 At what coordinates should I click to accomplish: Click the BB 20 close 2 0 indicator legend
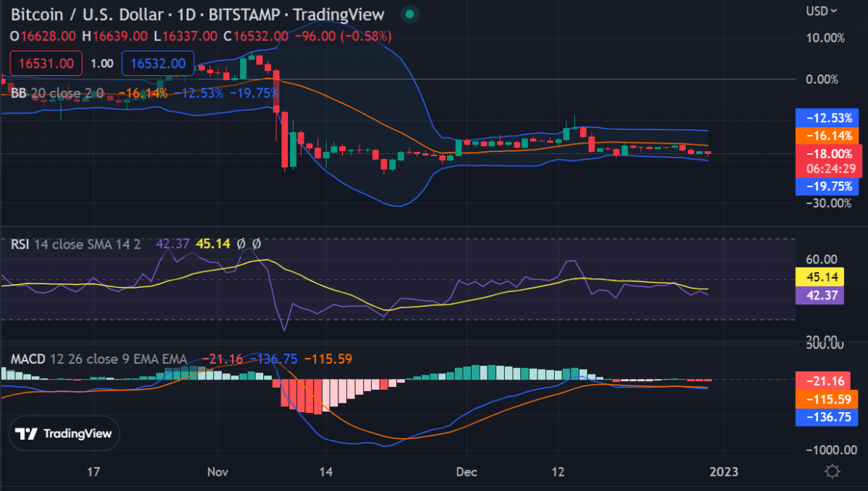click(x=57, y=93)
